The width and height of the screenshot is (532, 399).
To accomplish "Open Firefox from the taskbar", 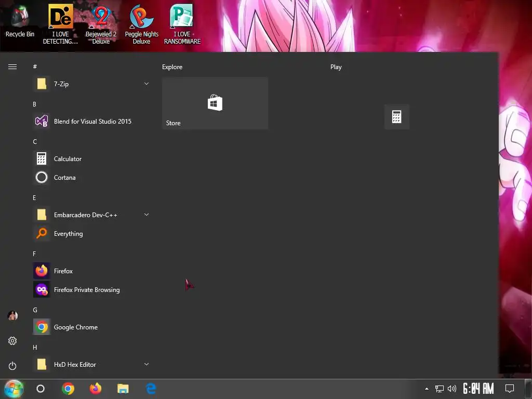I will (x=96, y=388).
